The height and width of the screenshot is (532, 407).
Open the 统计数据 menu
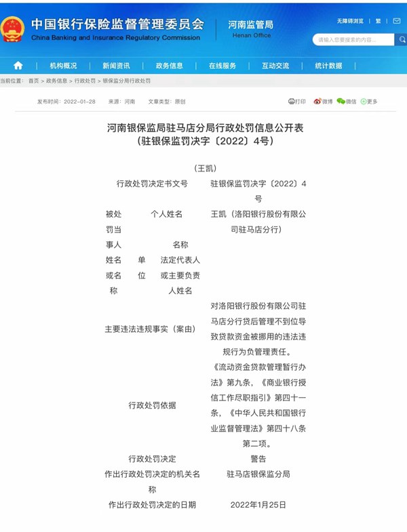point(328,66)
